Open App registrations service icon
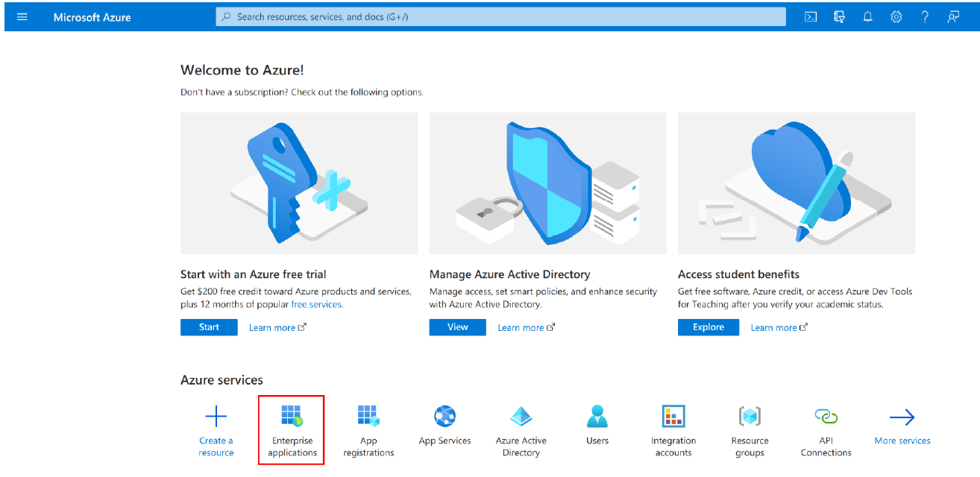980x477 pixels. pos(368,416)
